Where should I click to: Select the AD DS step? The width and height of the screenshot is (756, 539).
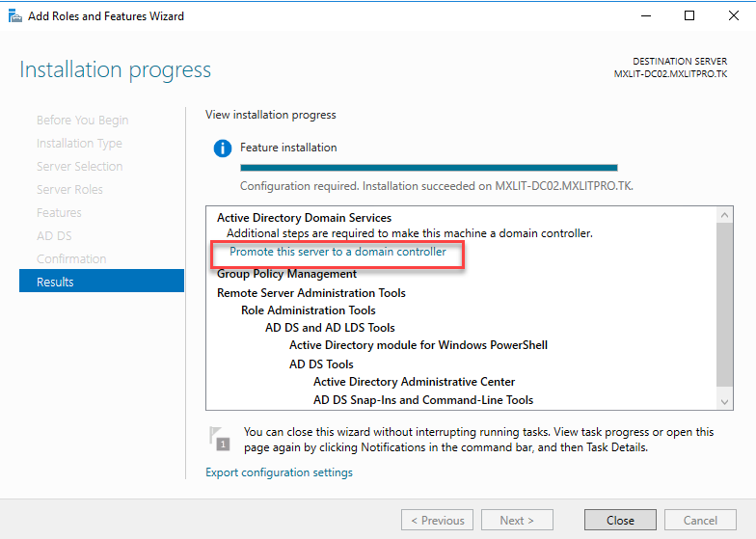click(x=54, y=235)
